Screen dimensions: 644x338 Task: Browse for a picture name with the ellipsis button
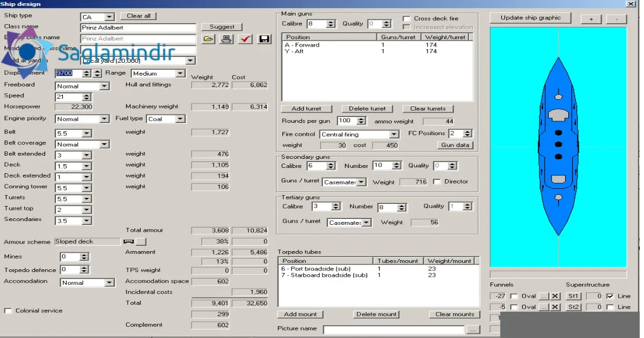point(473,329)
